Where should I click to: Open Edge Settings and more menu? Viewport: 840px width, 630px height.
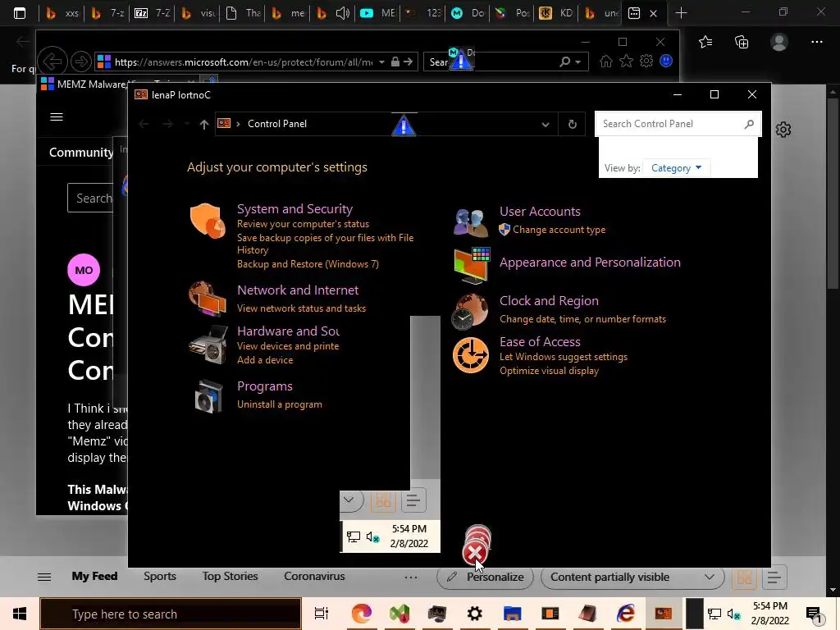(816, 42)
